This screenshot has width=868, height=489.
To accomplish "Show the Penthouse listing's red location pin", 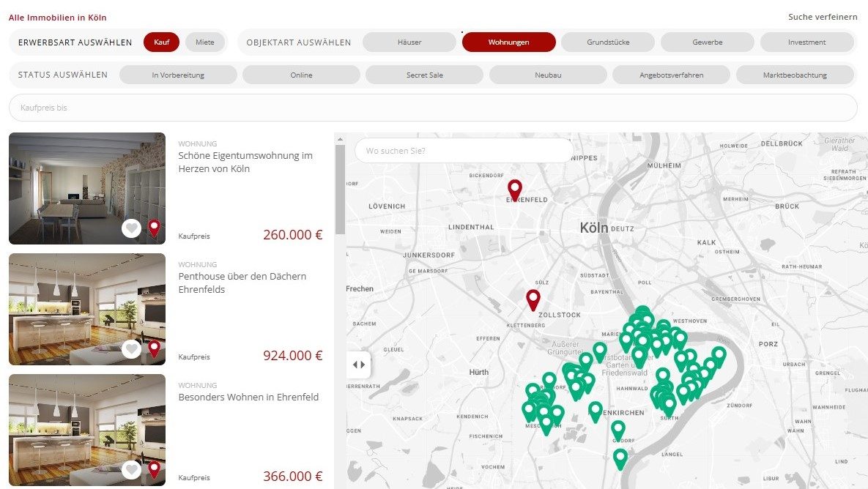I will tap(154, 349).
